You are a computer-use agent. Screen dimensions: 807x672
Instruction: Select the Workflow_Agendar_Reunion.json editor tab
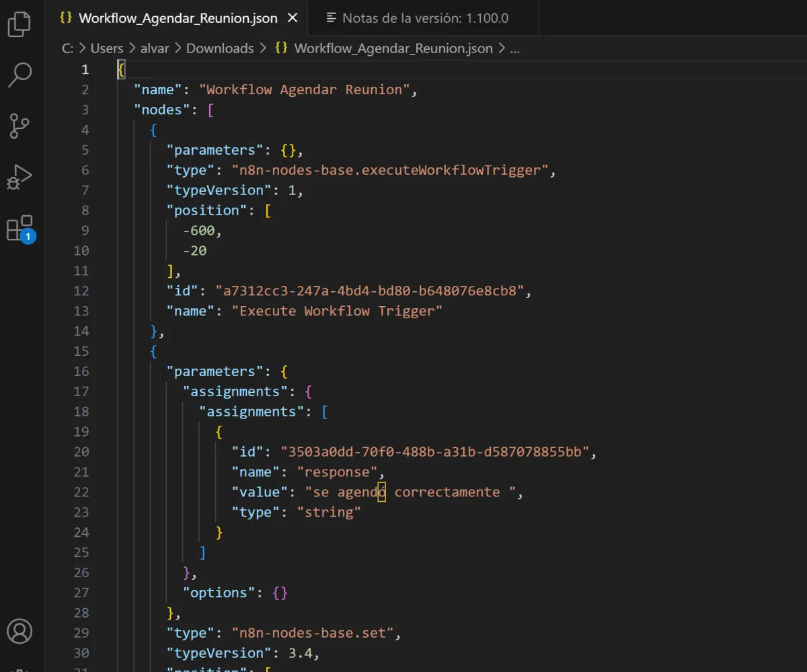coord(178,18)
